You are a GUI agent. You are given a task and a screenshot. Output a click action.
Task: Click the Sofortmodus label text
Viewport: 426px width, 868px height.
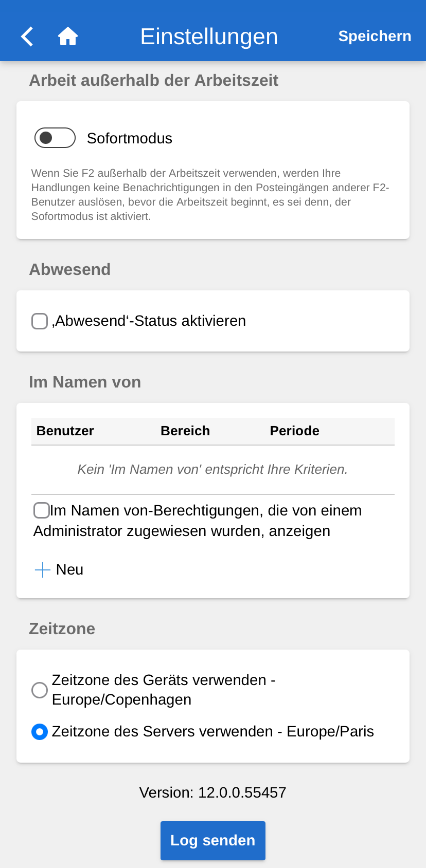[x=130, y=138]
